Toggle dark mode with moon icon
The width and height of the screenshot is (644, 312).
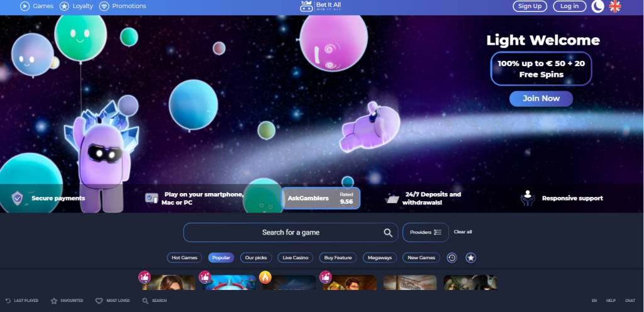point(597,6)
